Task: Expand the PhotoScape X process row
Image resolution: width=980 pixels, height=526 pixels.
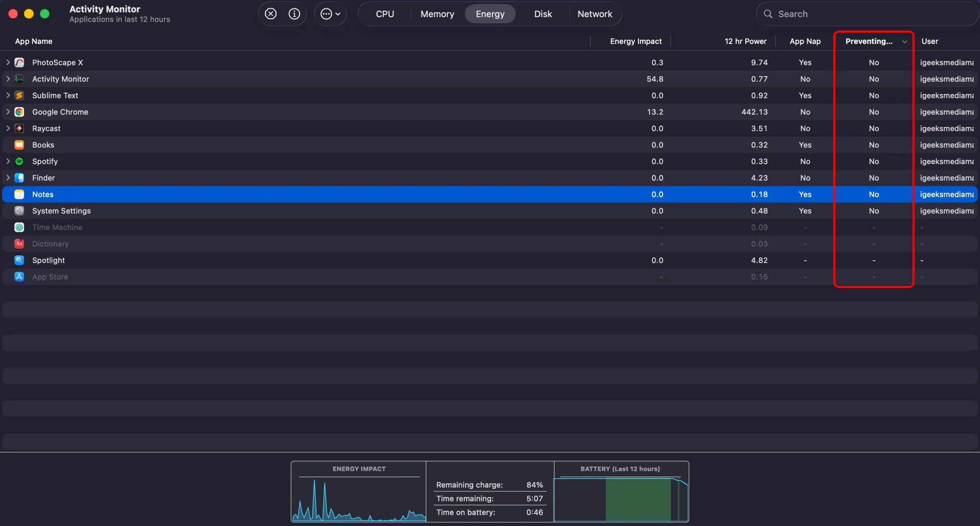Action: [8, 62]
